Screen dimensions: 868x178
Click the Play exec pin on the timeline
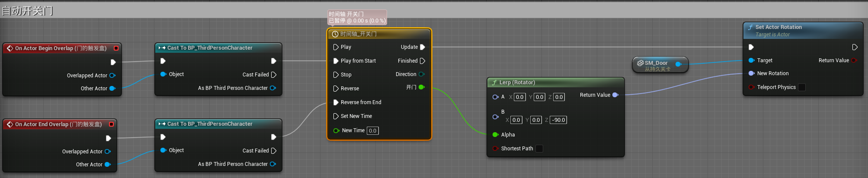(x=336, y=47)
